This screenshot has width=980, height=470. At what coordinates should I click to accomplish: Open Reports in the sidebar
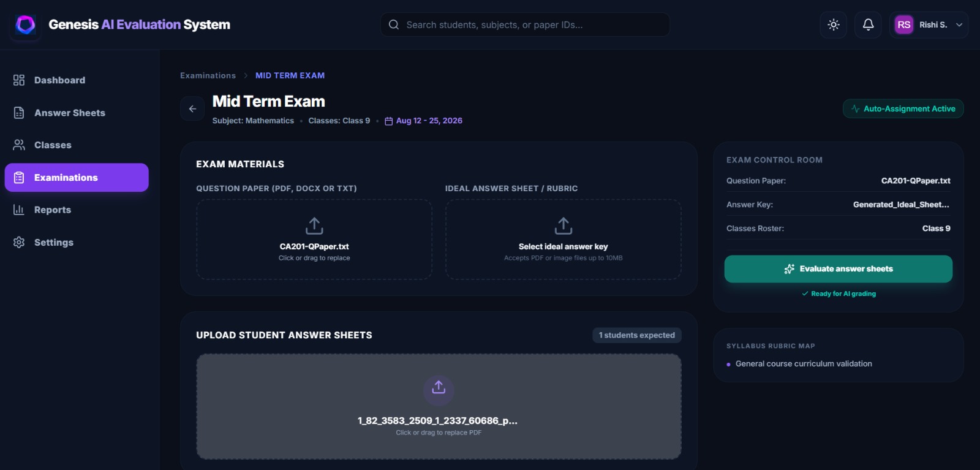click(x=77, y=210)
